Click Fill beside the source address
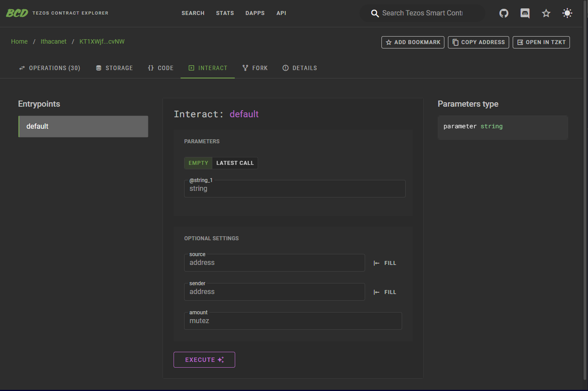 click(385, 263)
